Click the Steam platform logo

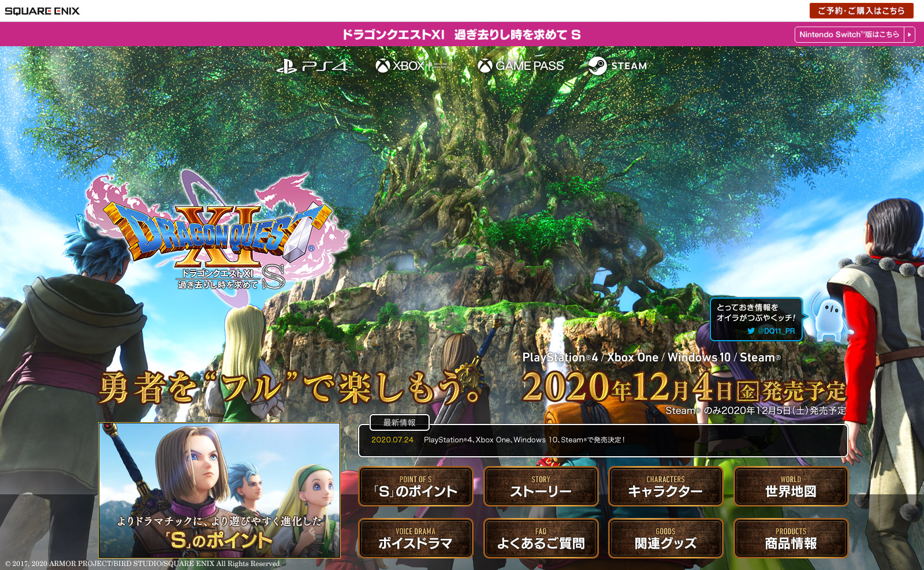tap(617, 66)
